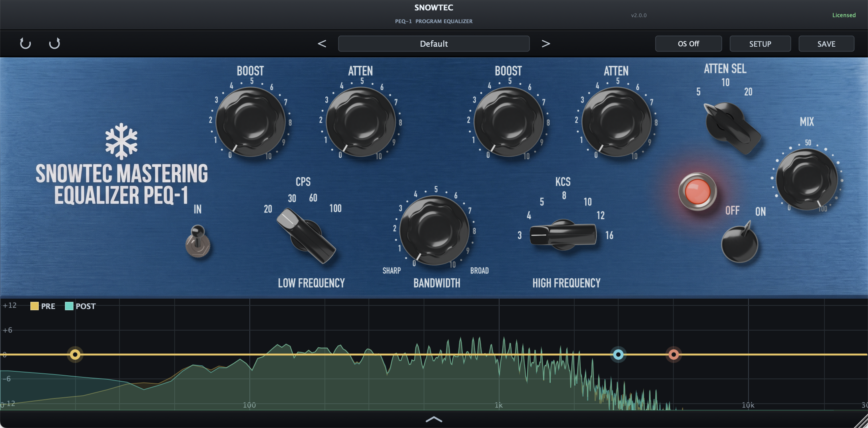Click the +12 dB axis label

click(10, 305)
